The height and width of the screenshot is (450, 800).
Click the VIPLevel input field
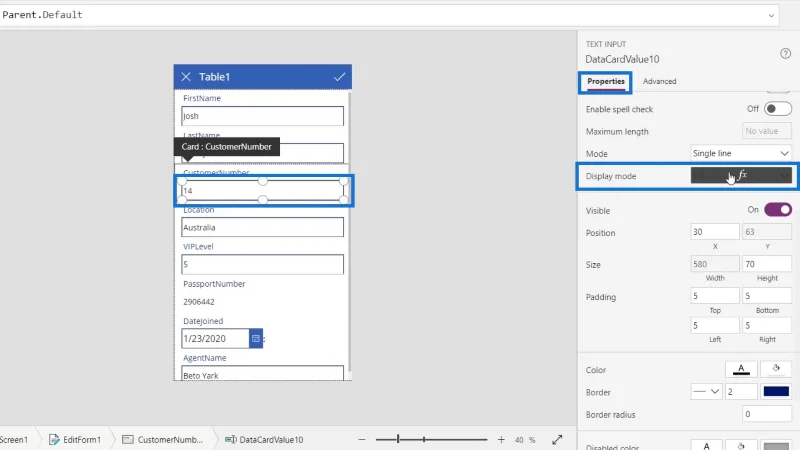(262, 264)
